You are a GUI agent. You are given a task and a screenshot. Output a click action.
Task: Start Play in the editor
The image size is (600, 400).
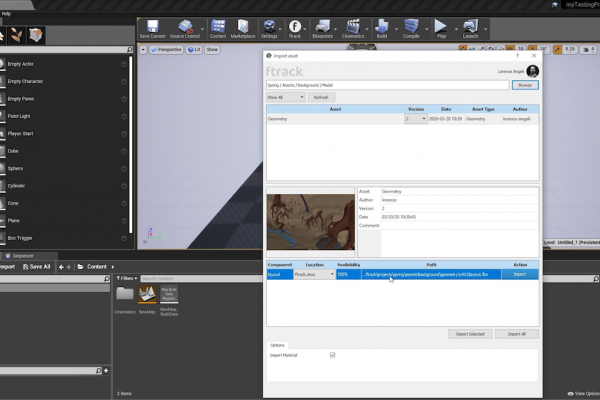pos(441,29)
